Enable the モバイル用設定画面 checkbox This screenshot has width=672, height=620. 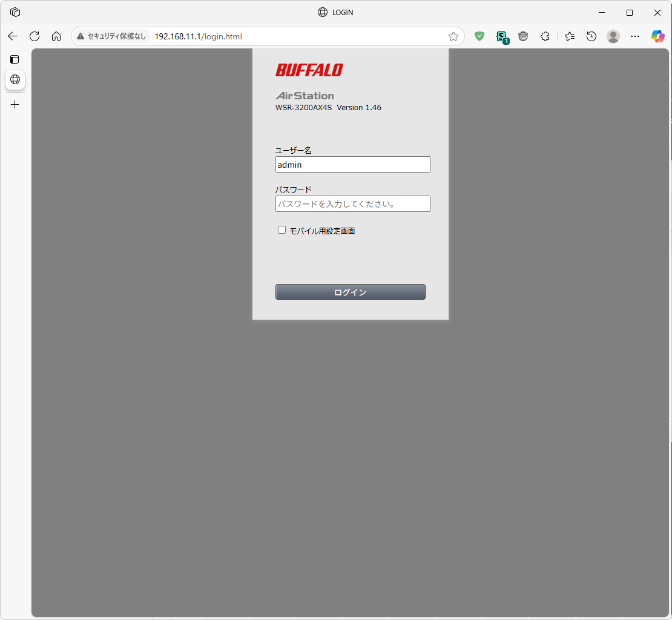coord(282,229)
